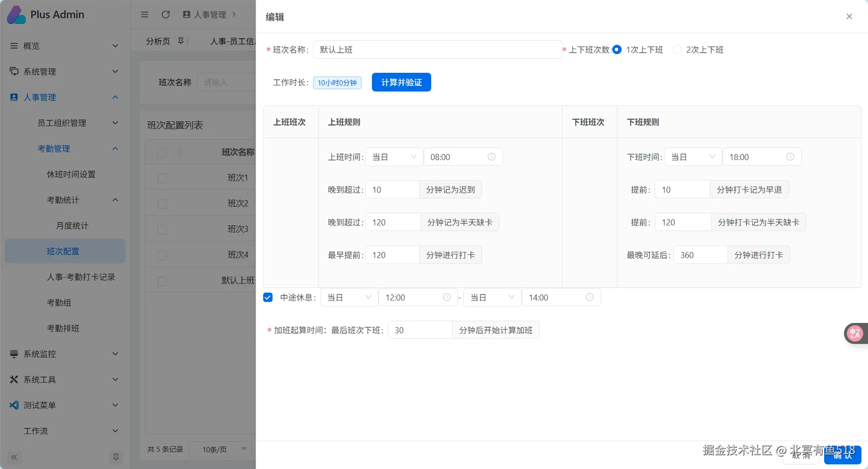868x469 pixels.
Task: Toggle the 中途休息 checkbox
Action: tap(268, 297)
